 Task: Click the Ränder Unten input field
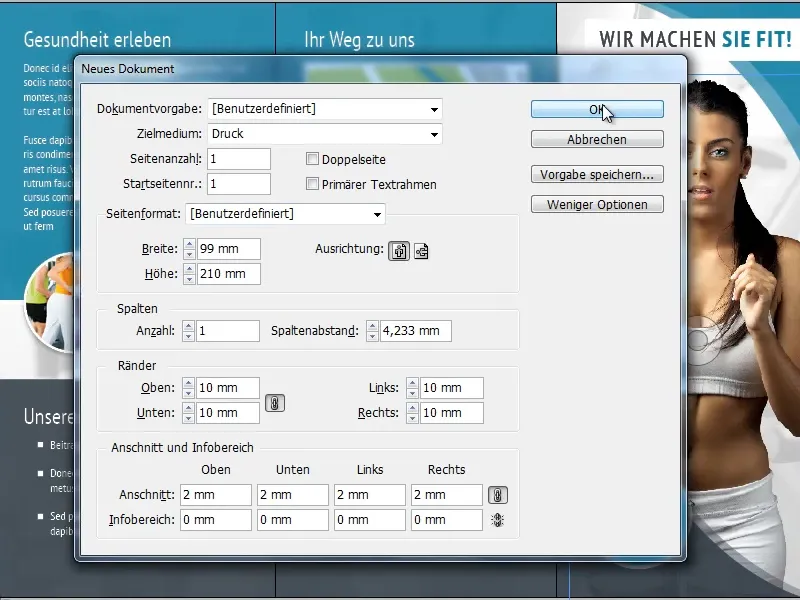(228, 413)
